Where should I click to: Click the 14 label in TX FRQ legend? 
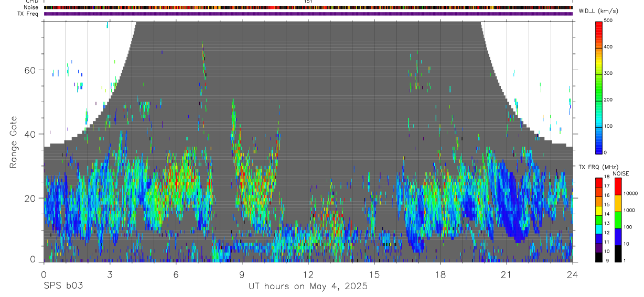pyautogui.click(x=606, y=214)
